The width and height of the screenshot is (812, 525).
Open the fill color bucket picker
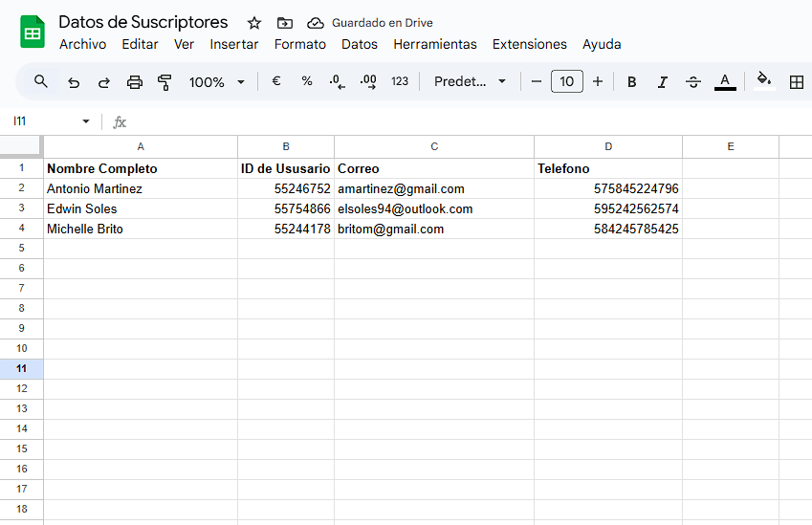tap(764, 81)
